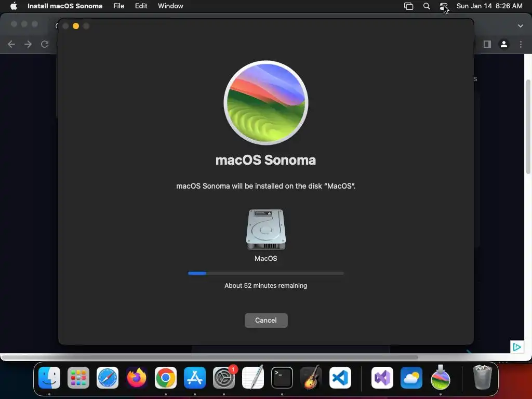Open the App Store from the Dock
The width and height of the screenshot is (532, 399).
point(195,378)
